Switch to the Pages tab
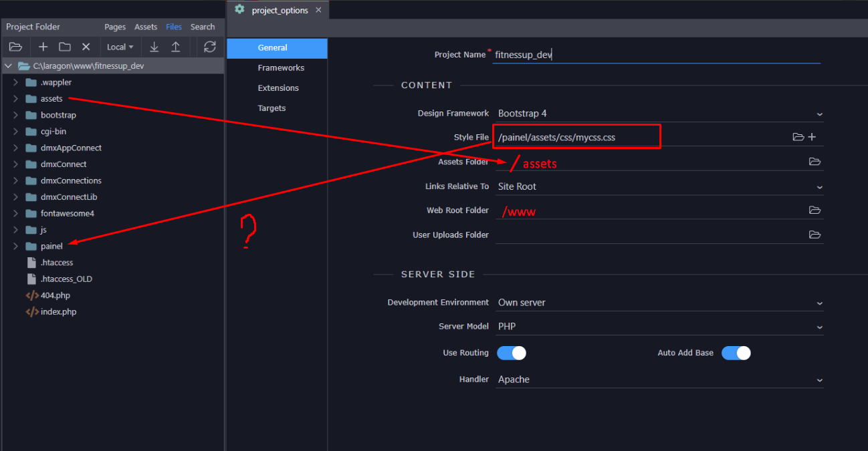Screen dimensions: 868x451 coord(115,27)
